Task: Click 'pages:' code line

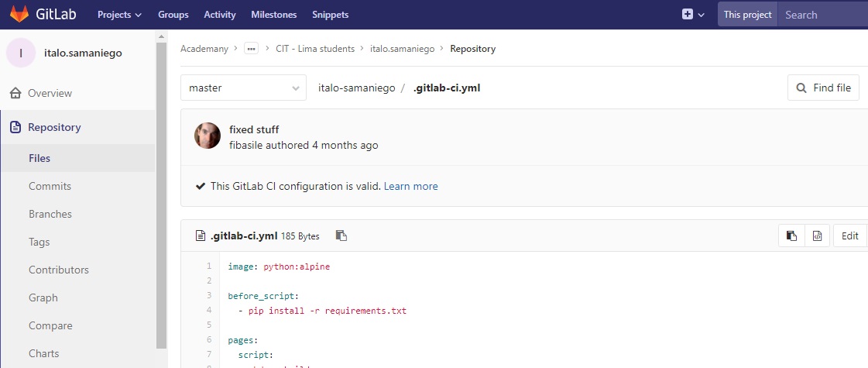Action: click(243, 340)
